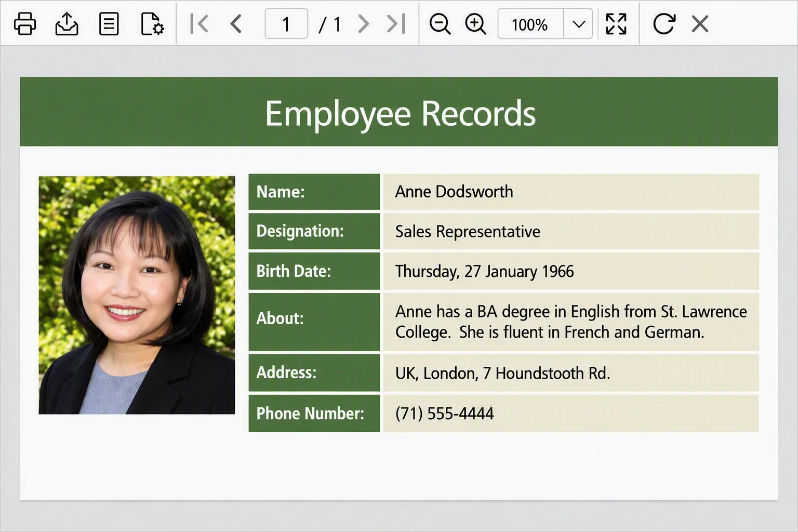Image resolution: width=798 pixels, height=532 pixels.
Task: Click the Birth Date: label
Action: pos(294,271)
